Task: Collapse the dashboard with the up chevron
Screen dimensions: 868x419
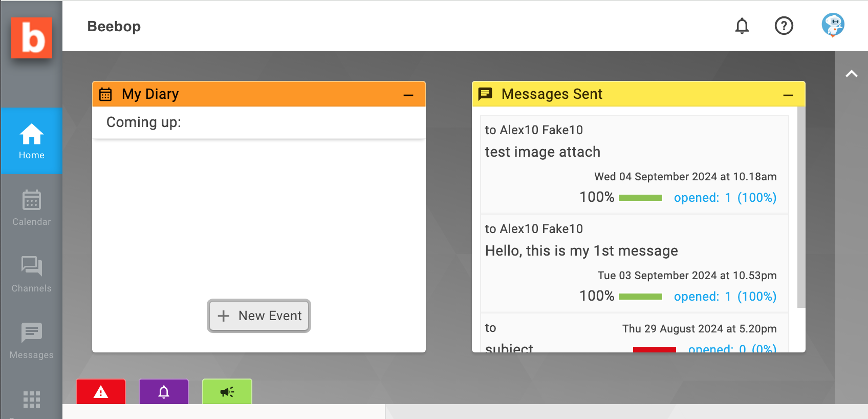Action: (852, 74)
